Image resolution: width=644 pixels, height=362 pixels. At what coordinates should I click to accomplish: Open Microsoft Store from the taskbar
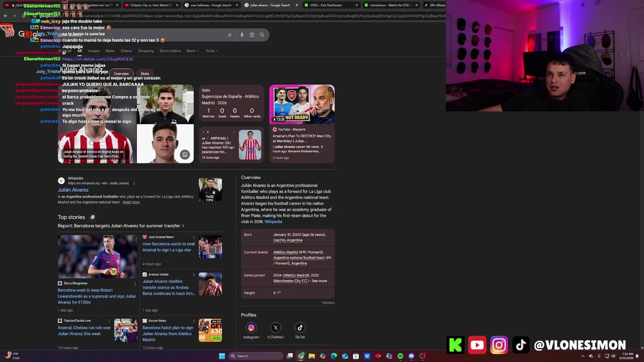tap(356, 356)
